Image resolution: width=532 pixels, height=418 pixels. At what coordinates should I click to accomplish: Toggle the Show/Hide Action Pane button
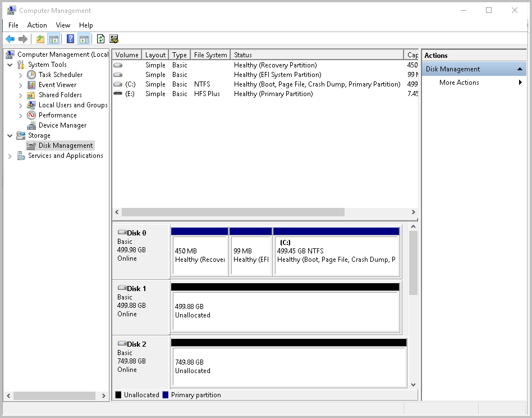(x=84, y=39)
